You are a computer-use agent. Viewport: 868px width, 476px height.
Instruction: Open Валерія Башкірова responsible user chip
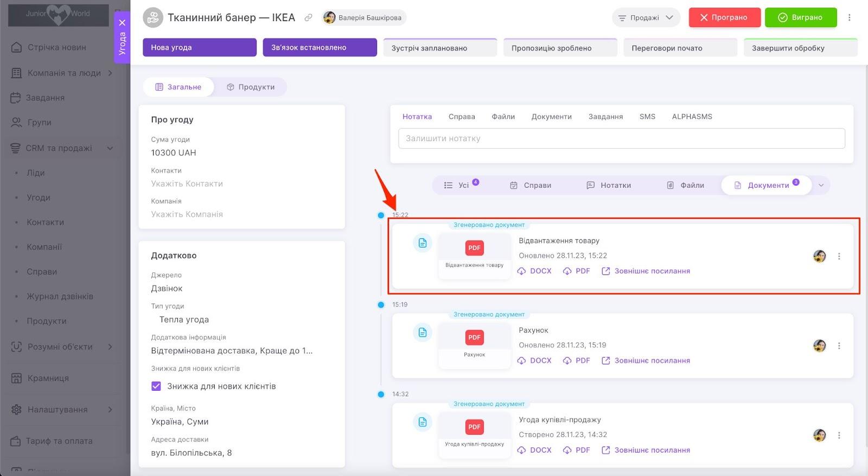363,17
